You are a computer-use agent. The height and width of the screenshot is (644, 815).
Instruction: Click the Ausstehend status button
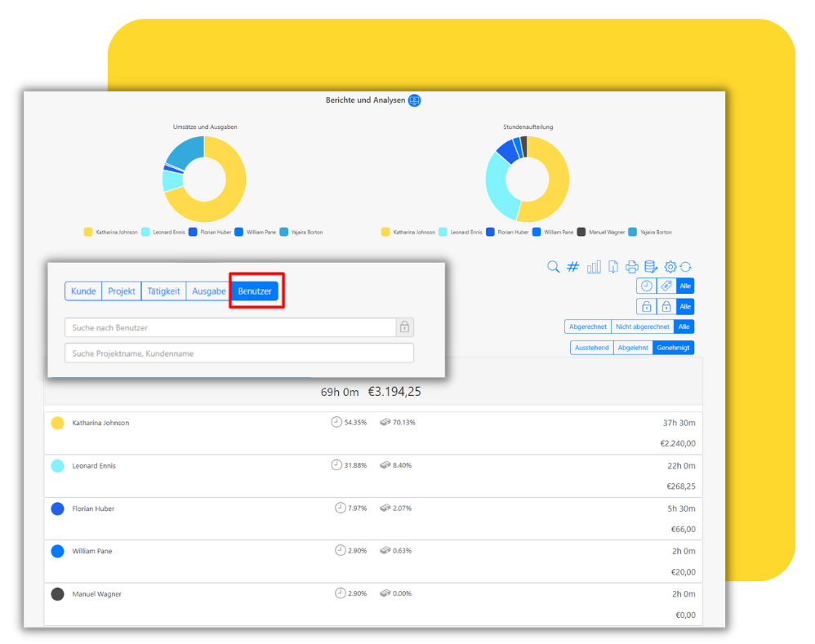click(591, 348)
